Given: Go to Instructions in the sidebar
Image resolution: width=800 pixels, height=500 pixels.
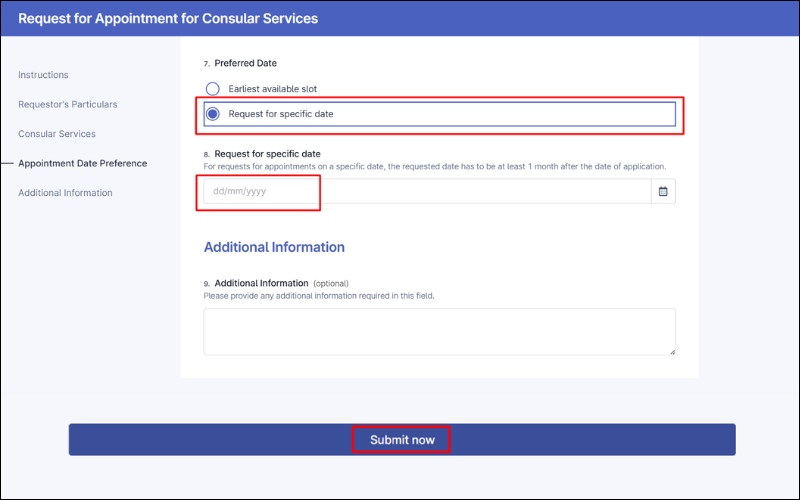Looking at the screenshot, I should tap(43, 75).
